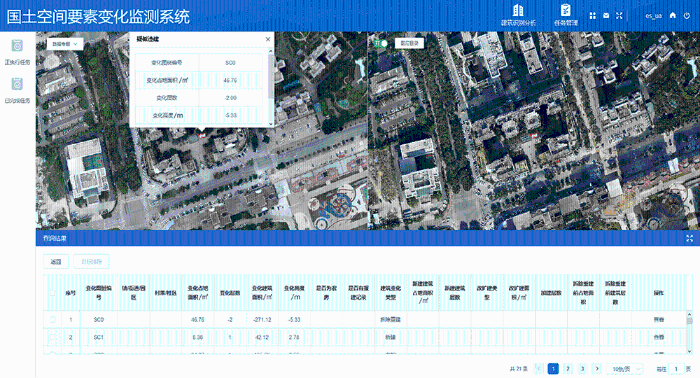Open the mail envelope icon
The image size is (700, 378).
[x=606, y=16]
